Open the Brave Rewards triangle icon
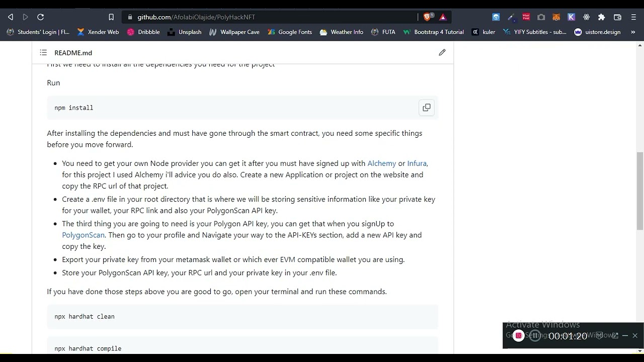Image resolution: width=644 pixels, height=362 pixels. 443,17
